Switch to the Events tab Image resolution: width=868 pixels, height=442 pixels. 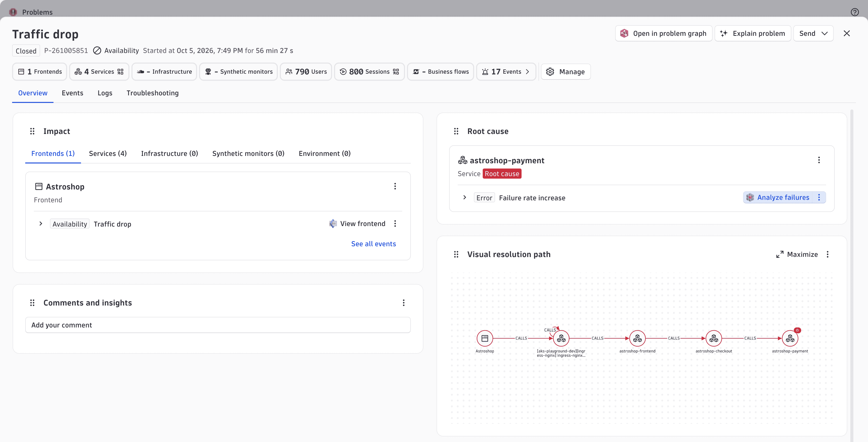[72, 93]
